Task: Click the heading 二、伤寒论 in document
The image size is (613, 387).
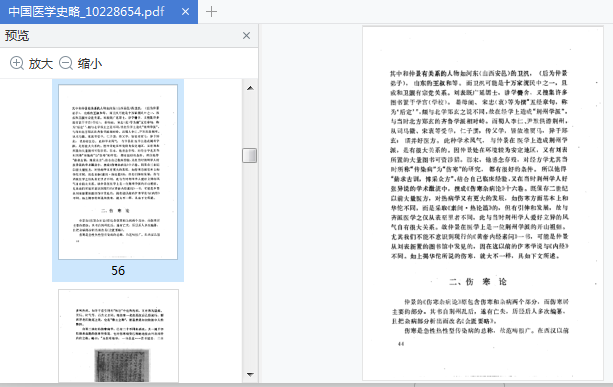Action: point(478,282)
